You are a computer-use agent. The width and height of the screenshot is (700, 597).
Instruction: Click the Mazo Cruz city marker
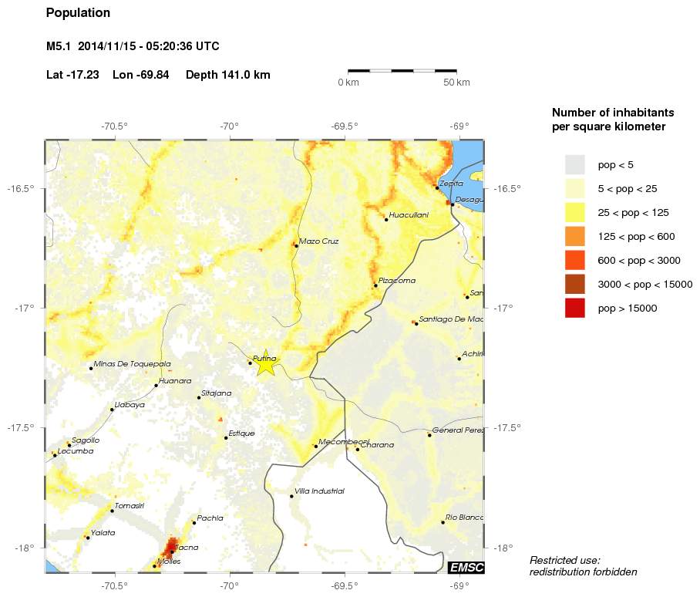coord(296,245)
